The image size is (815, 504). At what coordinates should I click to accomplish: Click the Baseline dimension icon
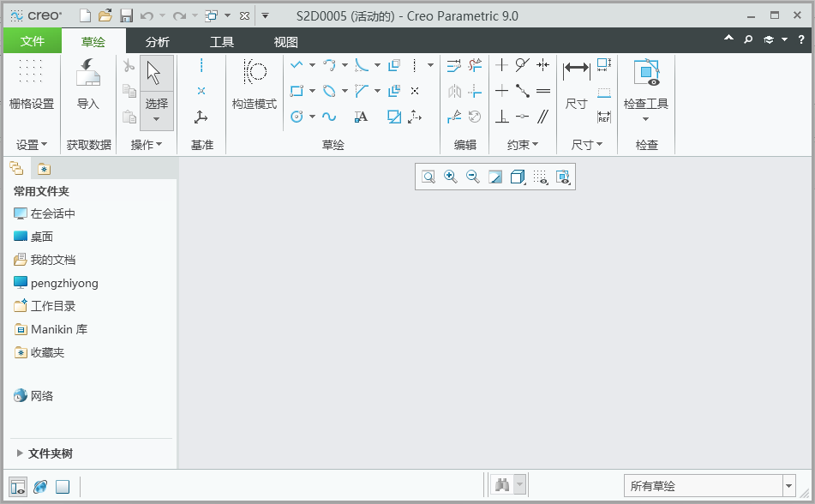[604, 93]
